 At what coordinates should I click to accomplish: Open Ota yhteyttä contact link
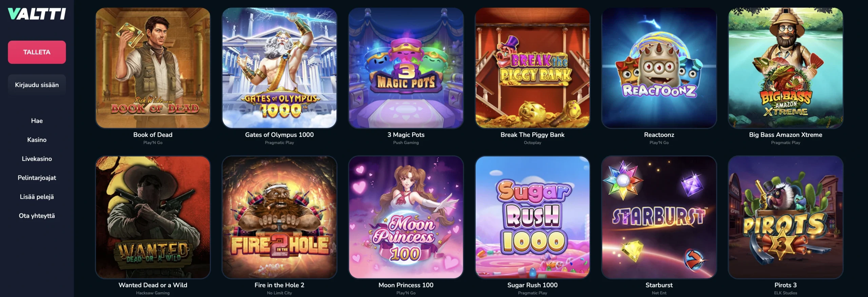click(37, 216)
